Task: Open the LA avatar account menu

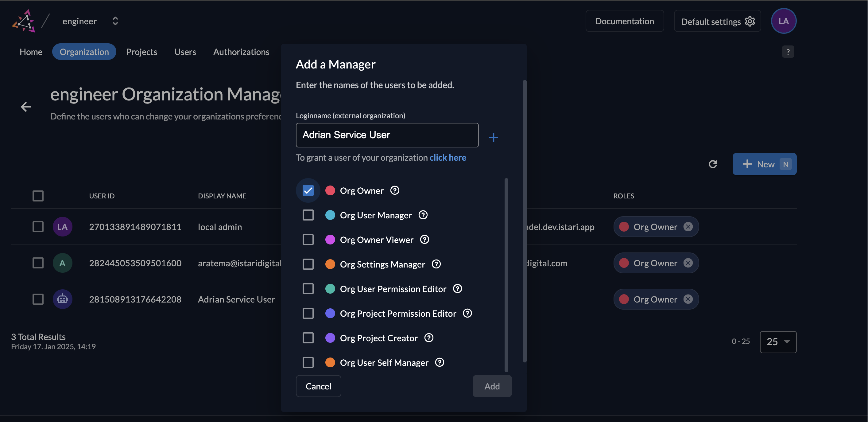Action: point(783,21)
